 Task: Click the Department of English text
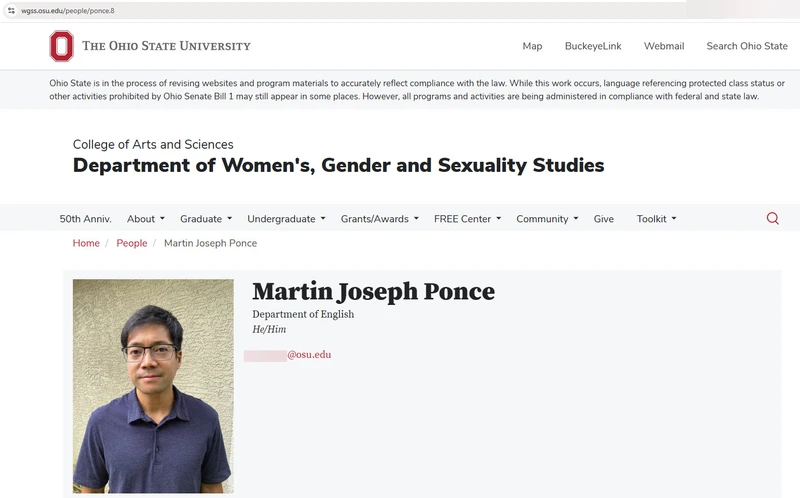pos(303,314)
